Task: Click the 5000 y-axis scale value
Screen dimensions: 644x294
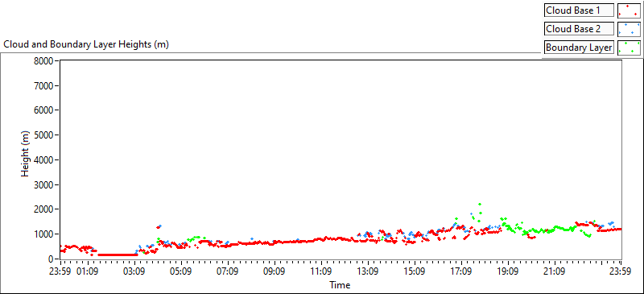Action: [x=44, y=135]
